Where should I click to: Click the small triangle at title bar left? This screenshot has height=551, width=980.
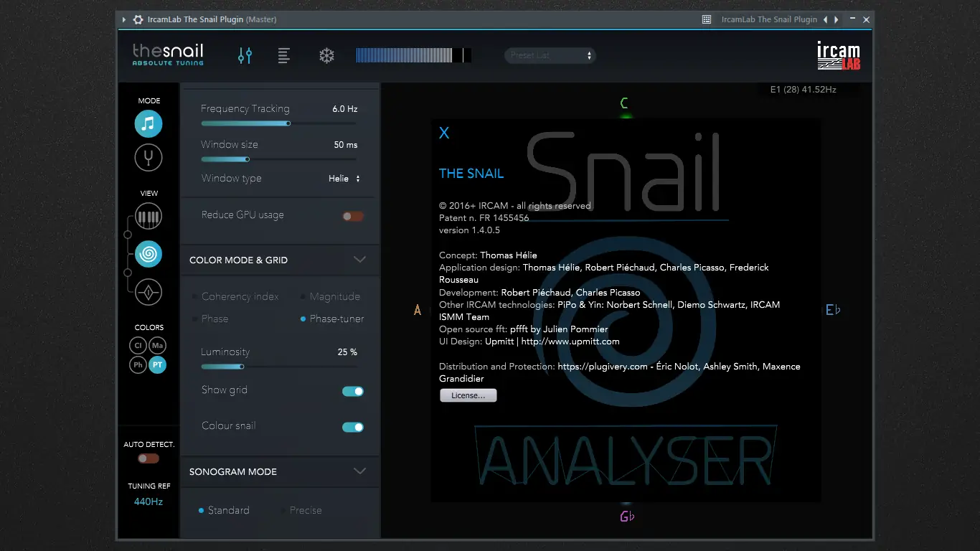click(124, 19)
